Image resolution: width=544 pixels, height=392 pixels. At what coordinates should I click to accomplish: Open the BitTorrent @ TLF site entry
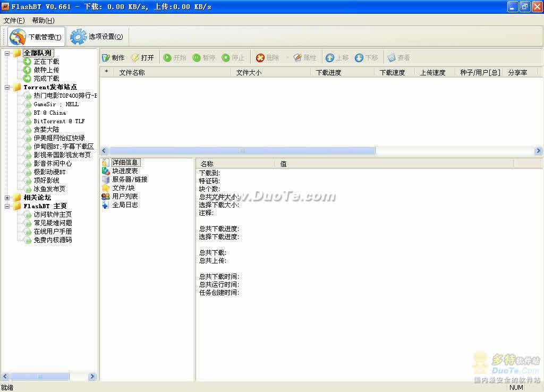click(x=59, y=121)
